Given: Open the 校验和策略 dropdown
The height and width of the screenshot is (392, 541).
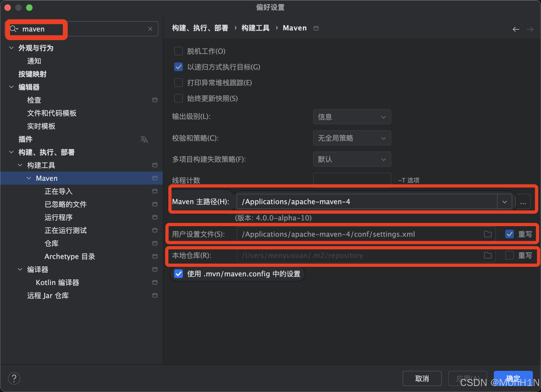Looking at the screenshot, I should (352, 138).
